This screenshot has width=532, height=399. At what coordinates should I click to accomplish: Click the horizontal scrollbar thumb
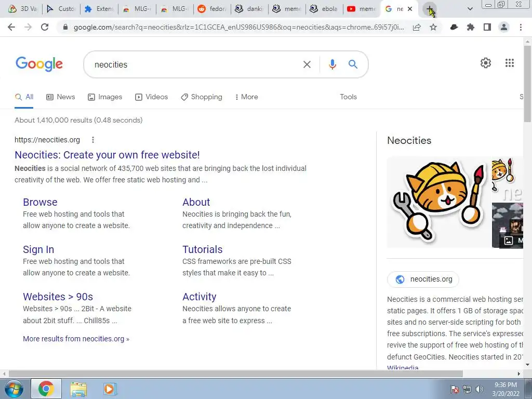[236, 374]
